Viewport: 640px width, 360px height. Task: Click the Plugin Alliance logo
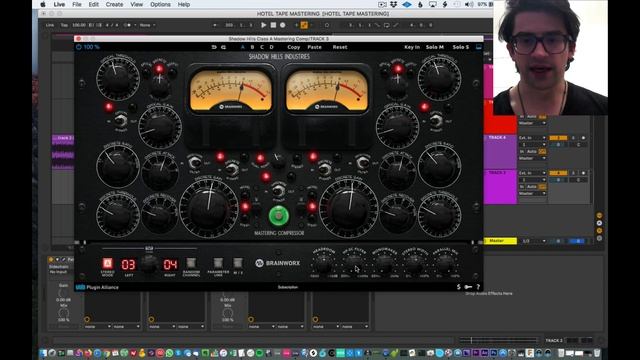97,287
